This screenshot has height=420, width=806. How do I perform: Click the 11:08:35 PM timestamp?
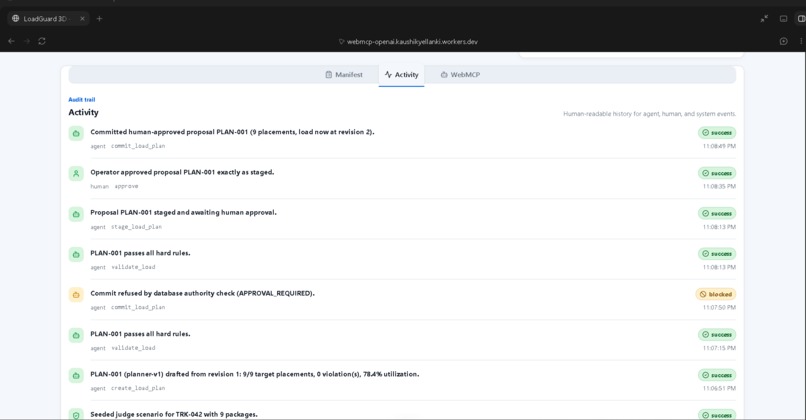[x=719, y=186]
